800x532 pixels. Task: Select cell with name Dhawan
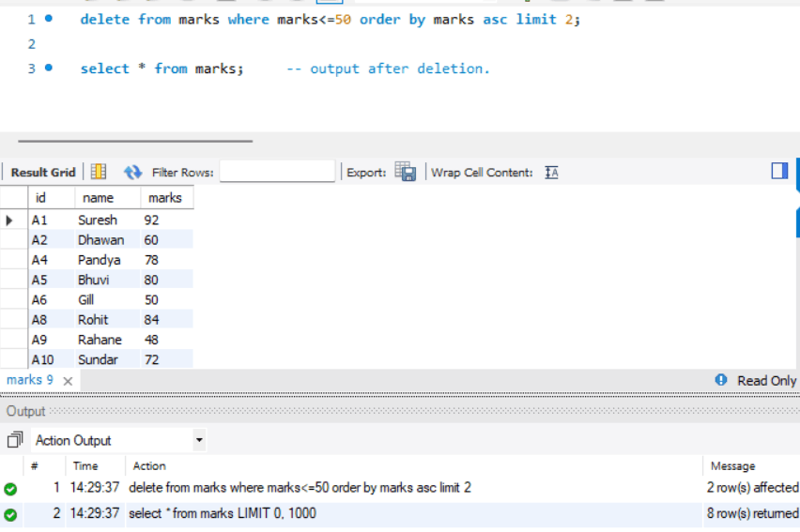(108, 240)
